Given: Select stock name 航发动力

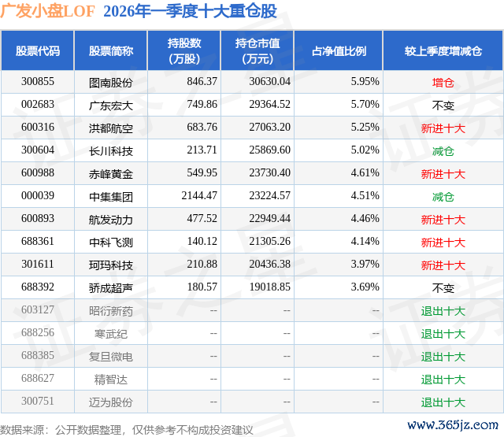Looking at the screenshot, I should click(x=111, y=220).
